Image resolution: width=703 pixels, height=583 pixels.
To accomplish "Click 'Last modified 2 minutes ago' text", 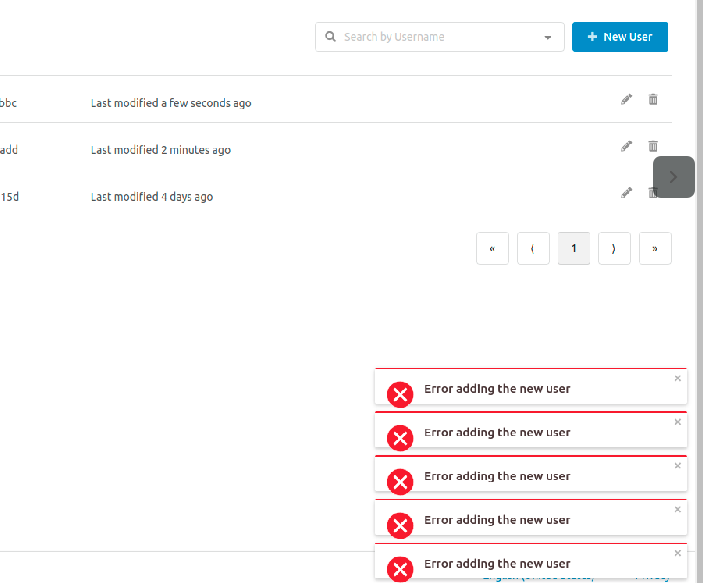I will point(161,150).
